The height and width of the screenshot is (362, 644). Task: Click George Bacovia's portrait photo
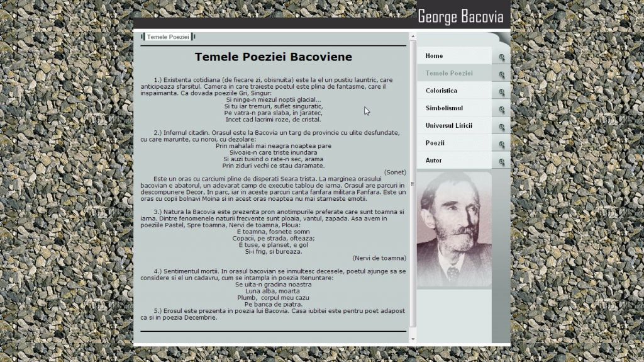pos(453,230)
